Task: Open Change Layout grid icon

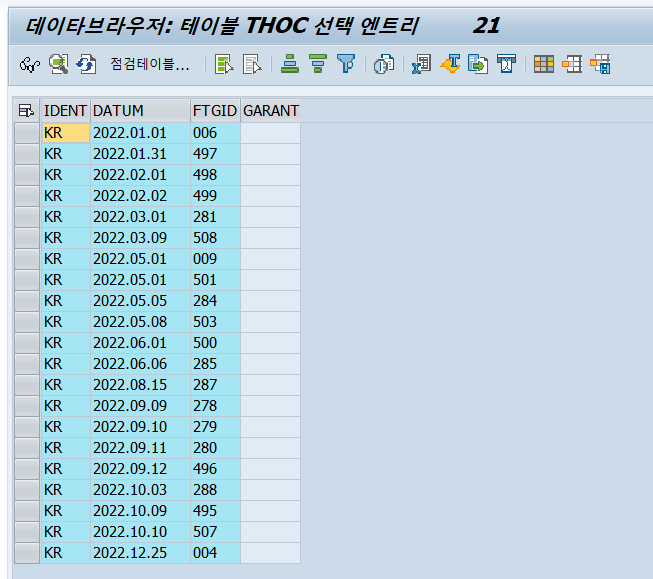Action: click(544, 65)
